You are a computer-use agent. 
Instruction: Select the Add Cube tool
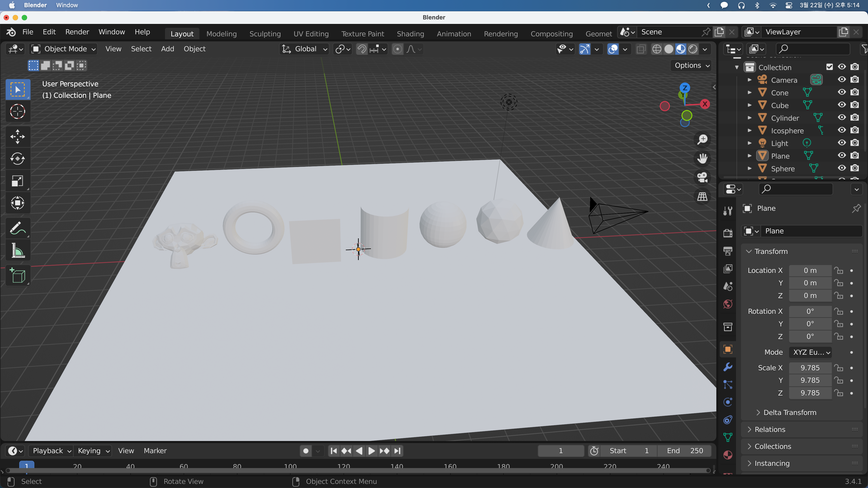point(18,276)
